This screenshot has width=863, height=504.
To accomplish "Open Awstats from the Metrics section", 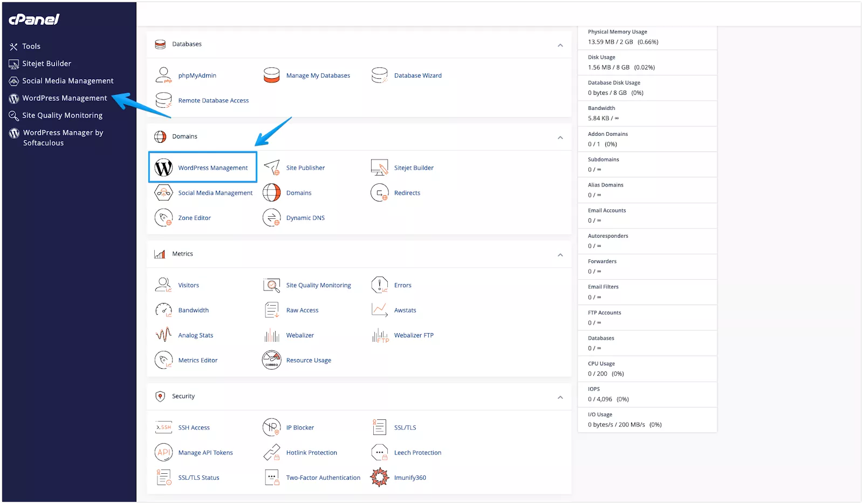I will click(405, 310).
